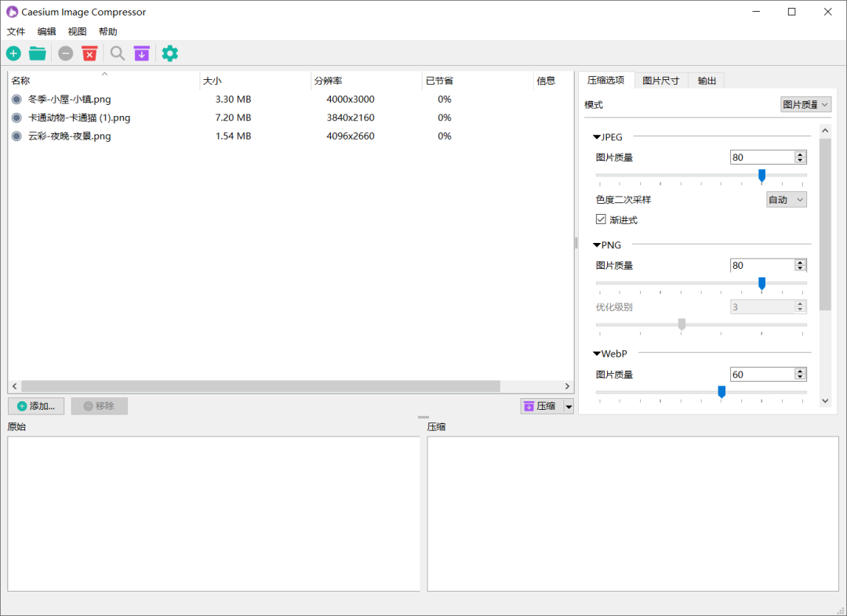
Task: Increase WebP 图片质量 with the up stepper
Action: point(801,371)
